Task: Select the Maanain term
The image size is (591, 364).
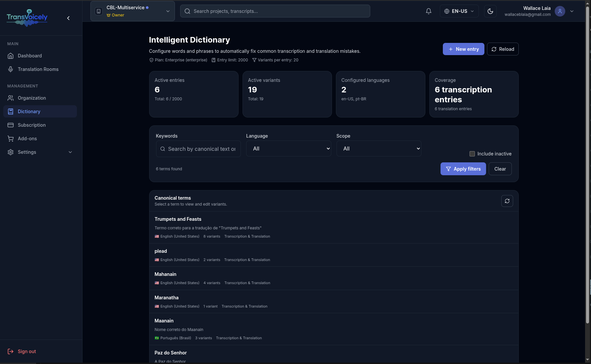Action: tap(334, 329)
